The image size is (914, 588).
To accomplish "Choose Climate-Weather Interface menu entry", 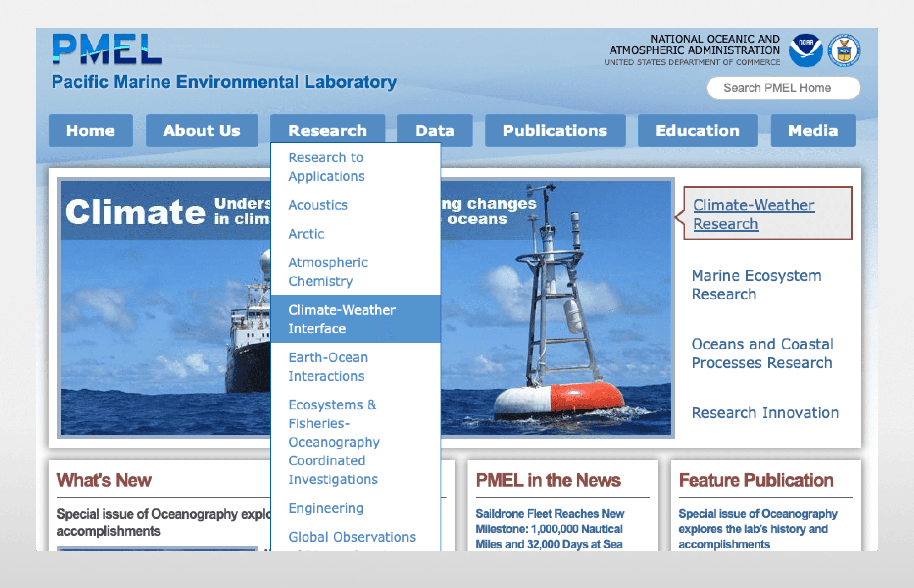I will point(342,319).
